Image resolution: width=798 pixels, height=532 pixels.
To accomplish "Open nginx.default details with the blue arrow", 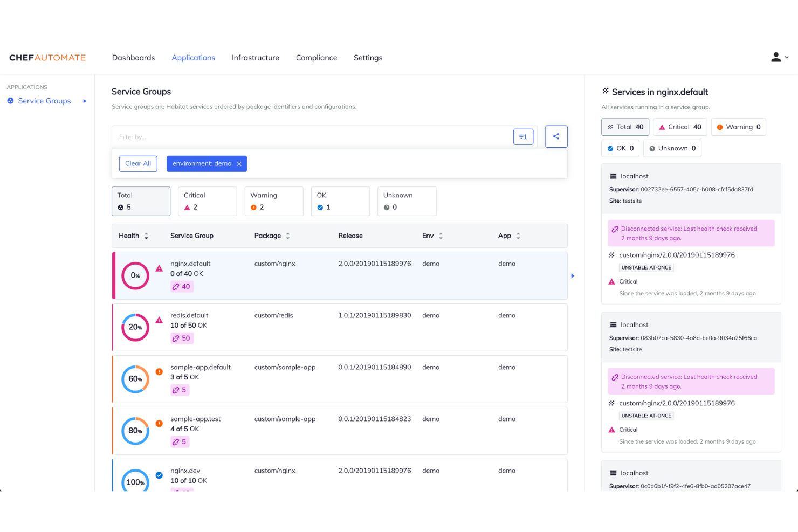I will [573, 275].
